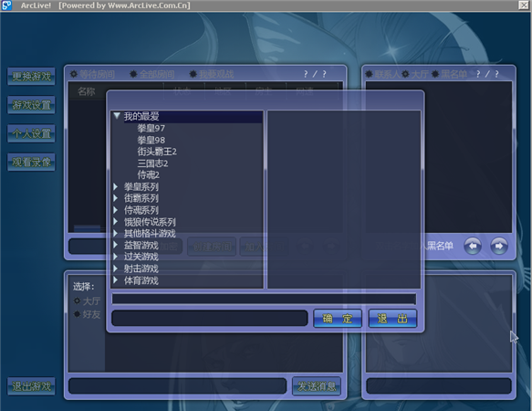Expand the 过关游戏 category
The image size is (532, 411).
tap(116, 257)
